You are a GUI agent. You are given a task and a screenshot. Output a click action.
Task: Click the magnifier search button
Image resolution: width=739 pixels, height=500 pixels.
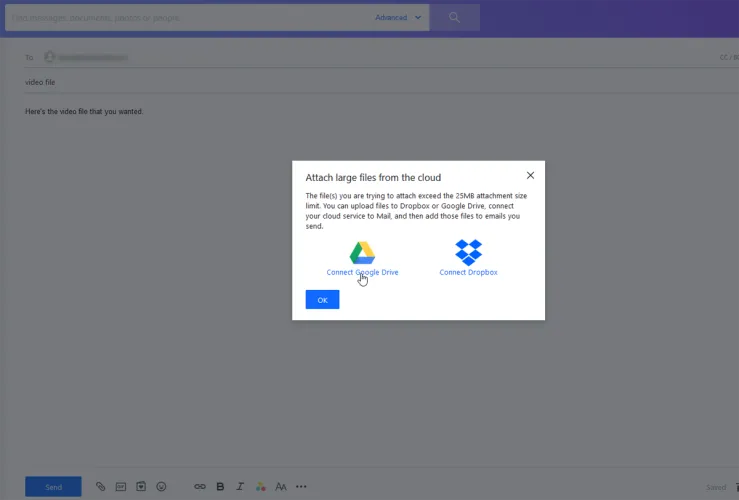click(x=455, y=17)
